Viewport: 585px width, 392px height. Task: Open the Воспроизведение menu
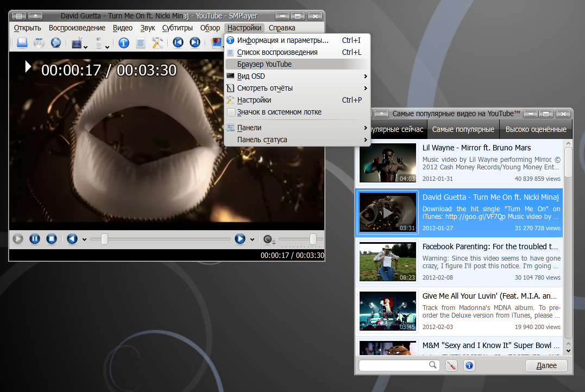(77, 28)
